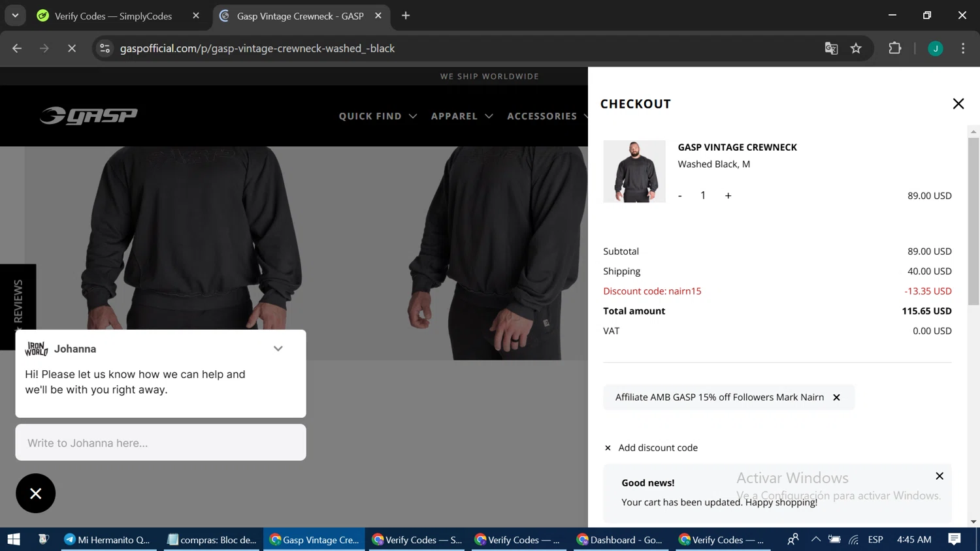980x551 pixels.
Task: Expand the Quick Find menu
Action: [x=378, y=116]
